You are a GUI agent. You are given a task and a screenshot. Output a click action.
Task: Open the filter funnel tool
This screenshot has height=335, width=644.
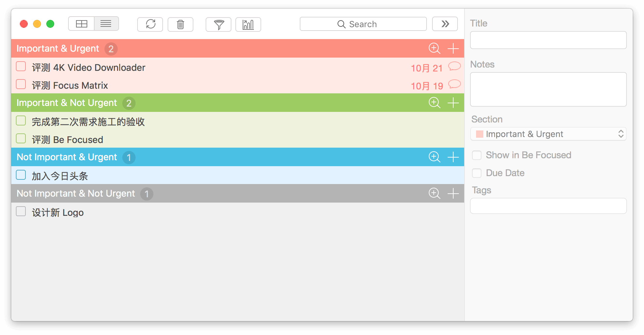(x=219, y=24)
